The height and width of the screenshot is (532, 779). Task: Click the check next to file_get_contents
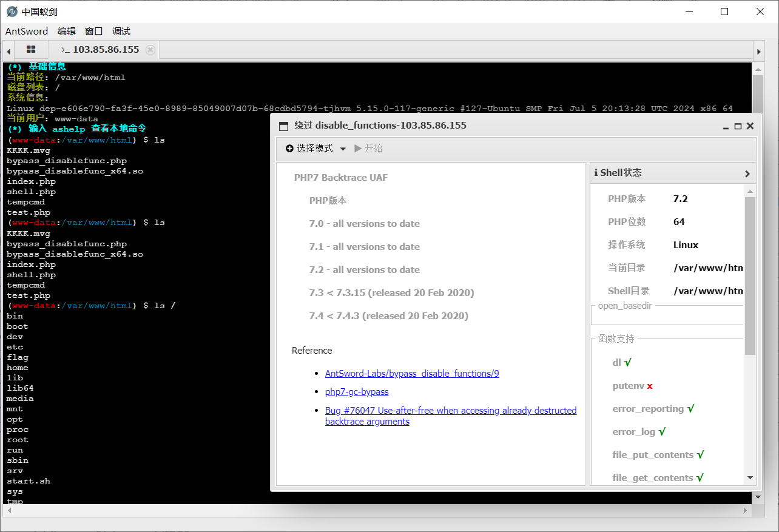(x=700, y=478)
